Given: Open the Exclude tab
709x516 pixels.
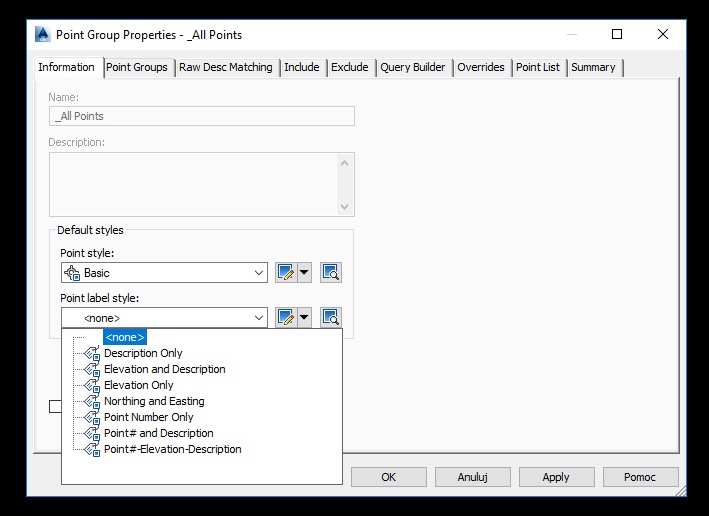Looking at the screenshot, I should pyautogui.click(x=350, y=67).
